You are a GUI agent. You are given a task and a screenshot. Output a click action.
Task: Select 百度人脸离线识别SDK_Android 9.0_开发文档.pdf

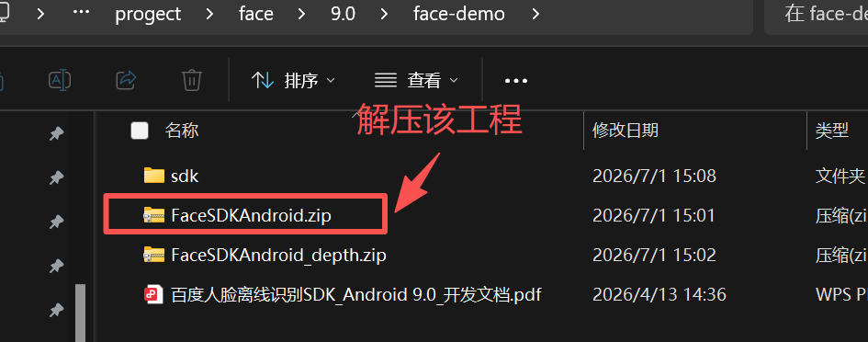point(356,295)
